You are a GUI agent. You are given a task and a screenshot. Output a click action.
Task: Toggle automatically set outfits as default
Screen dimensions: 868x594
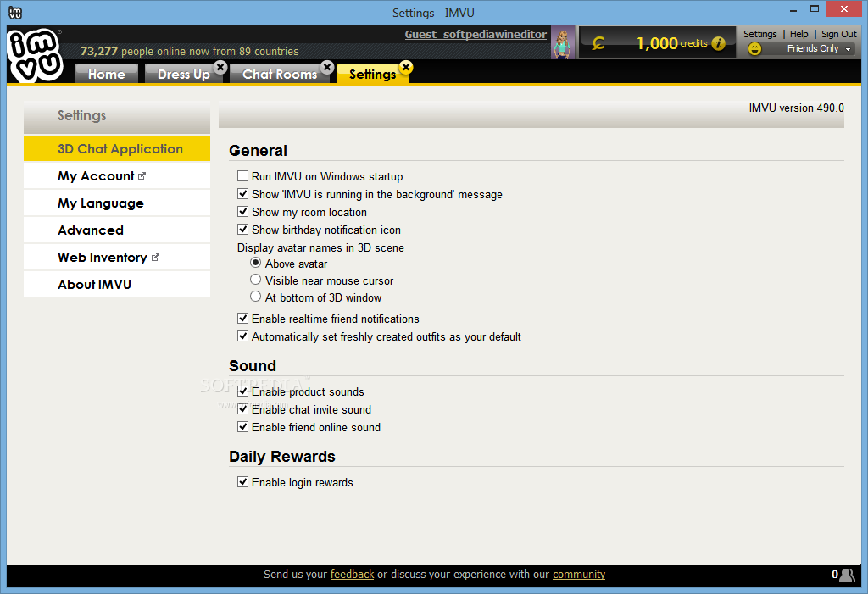[242, 336]
